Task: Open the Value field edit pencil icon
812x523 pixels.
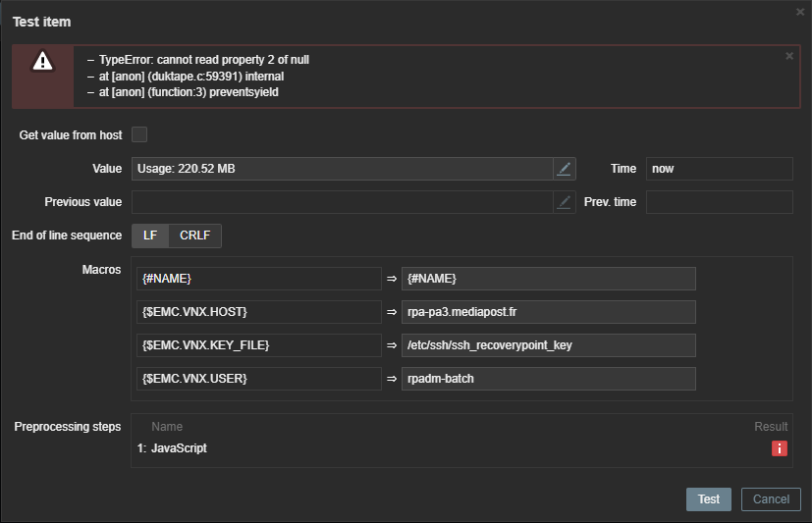Action: [564, 169]
